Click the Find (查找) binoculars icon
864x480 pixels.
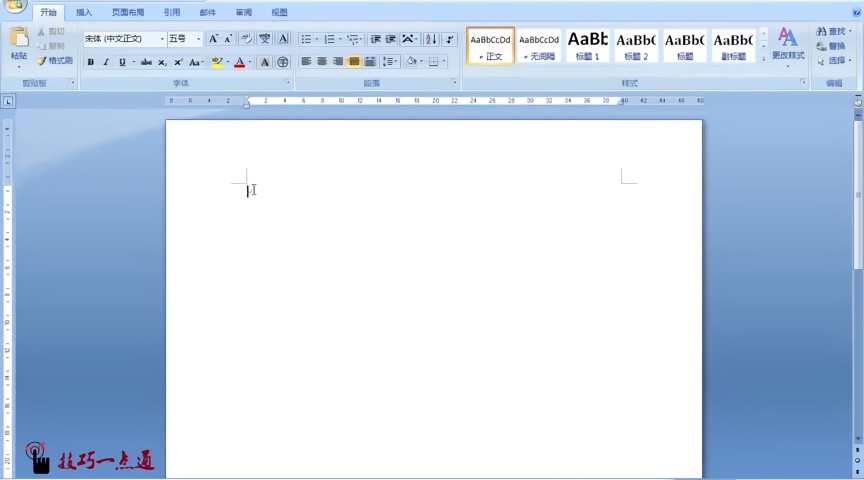point(821,32)
